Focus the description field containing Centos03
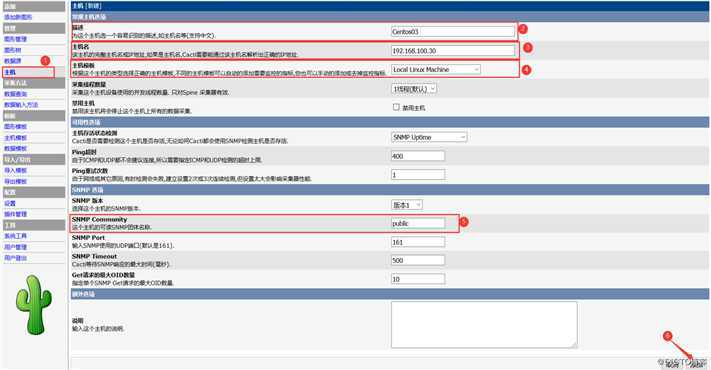This screenshot has height=370, width=711. coord(453,32)
